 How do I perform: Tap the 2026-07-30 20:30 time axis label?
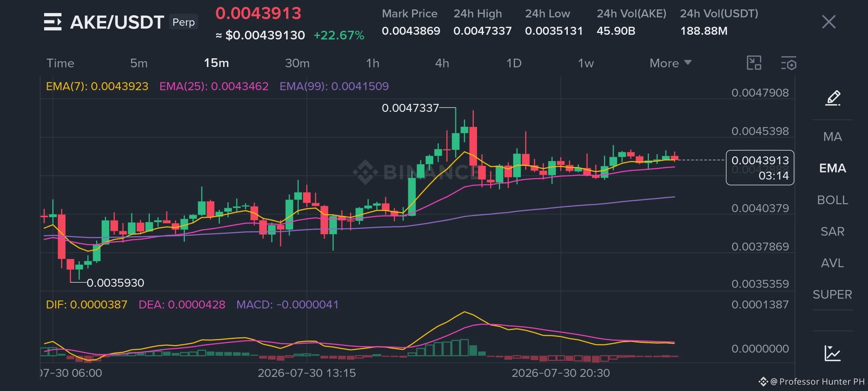pos(561,373)
